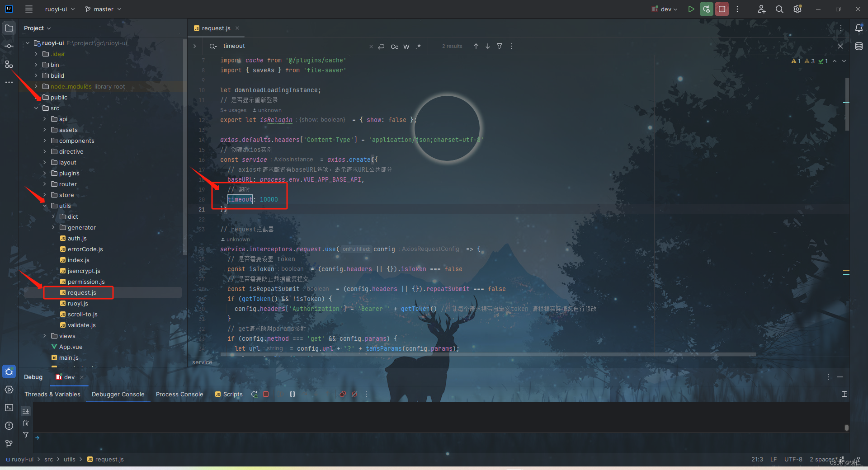Open Code With Me user icon
The image size is (868, 470).
[x=762, y=9]
